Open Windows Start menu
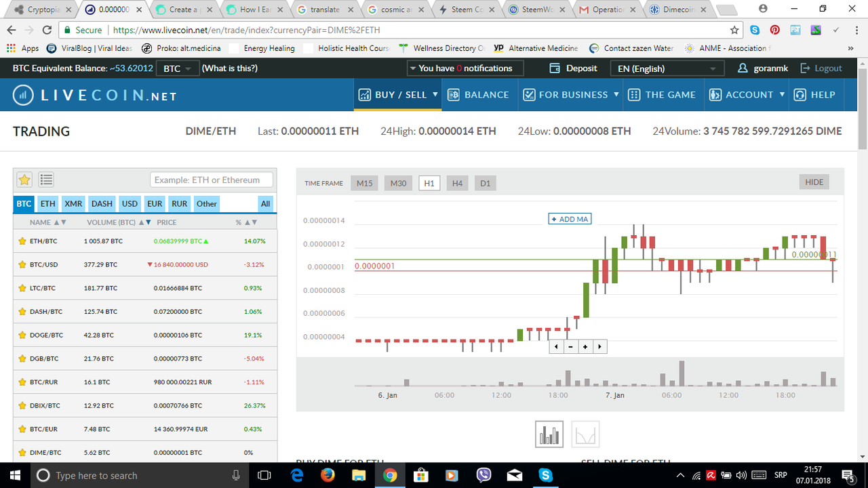 [16, 475]
